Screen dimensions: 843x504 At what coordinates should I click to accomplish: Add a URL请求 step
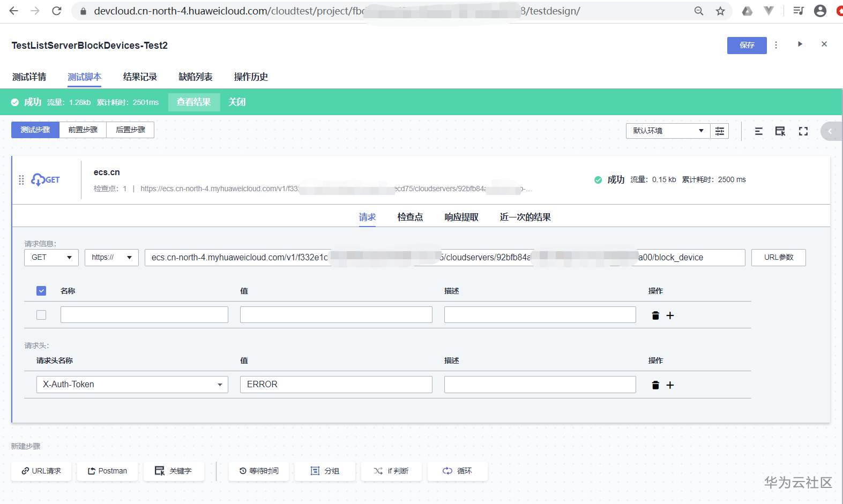coord(41,471)
